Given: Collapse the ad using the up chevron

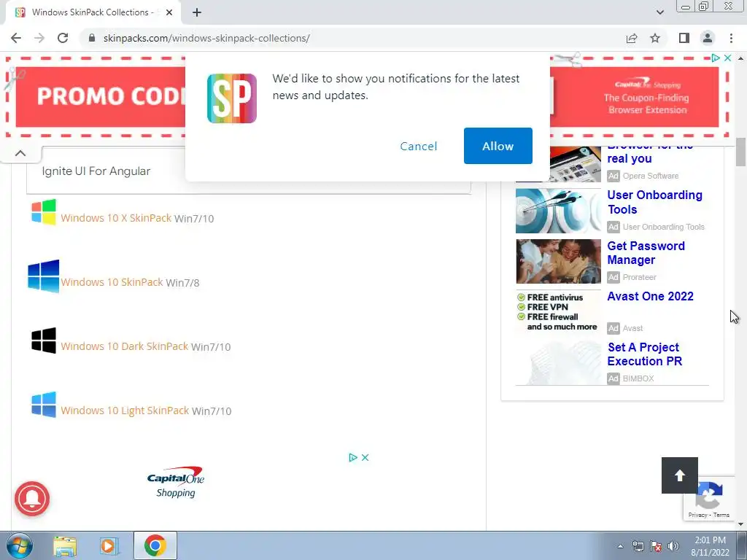Looking at the screenshot, I should pos(20,153).
